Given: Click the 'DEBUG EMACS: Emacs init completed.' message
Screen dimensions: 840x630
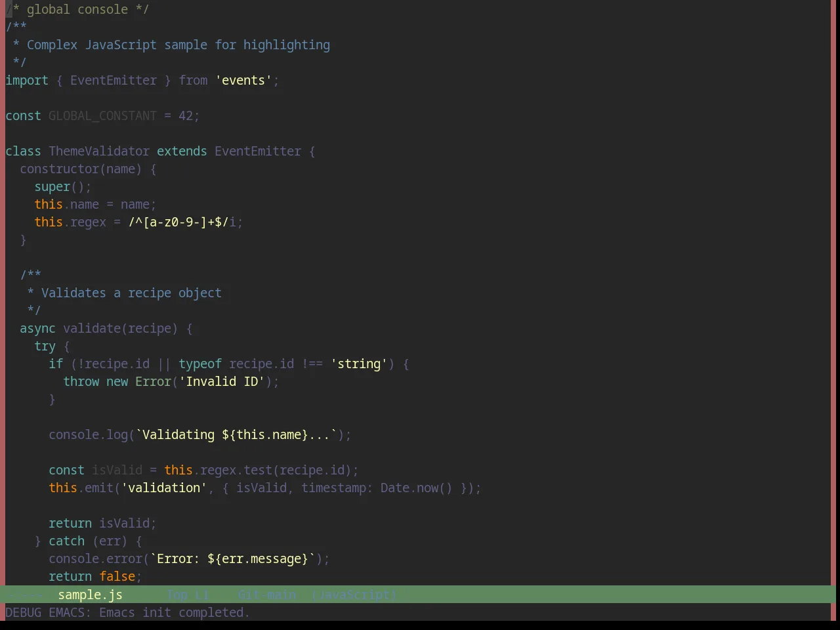Looking at the screenshot, I should click(x=127, y=612).
